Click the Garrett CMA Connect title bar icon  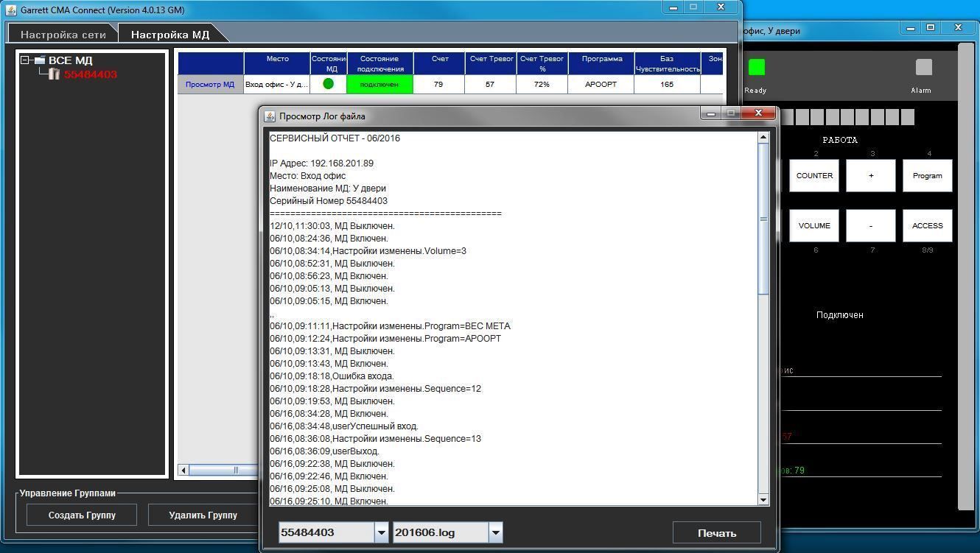coord(11,10)
